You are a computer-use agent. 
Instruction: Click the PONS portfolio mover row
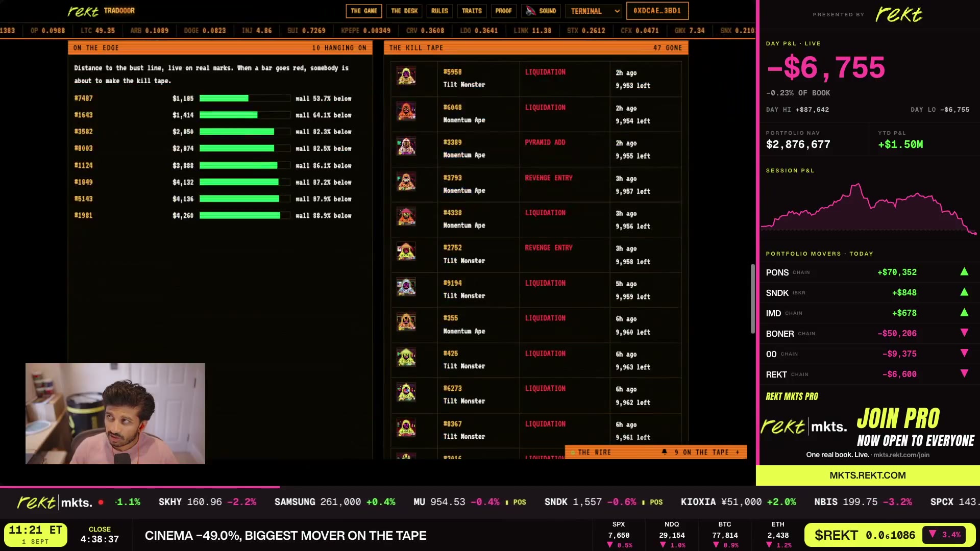pos(868,272)
